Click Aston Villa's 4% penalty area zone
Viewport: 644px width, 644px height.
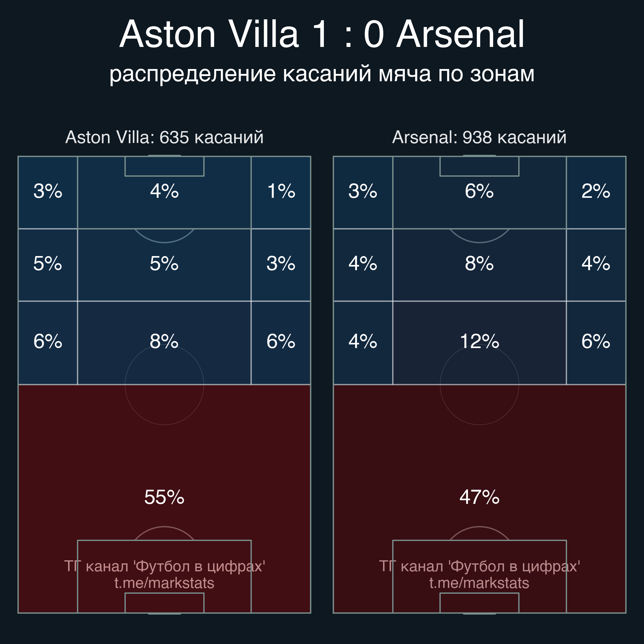click(164, 192)
